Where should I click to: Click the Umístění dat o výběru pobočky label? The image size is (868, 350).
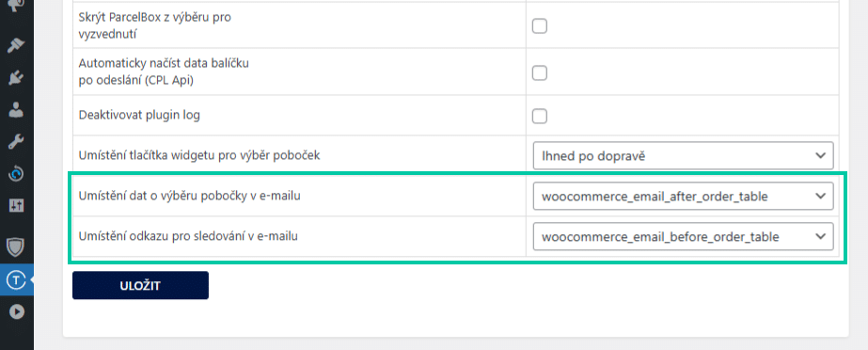click(x=190, y=196)
